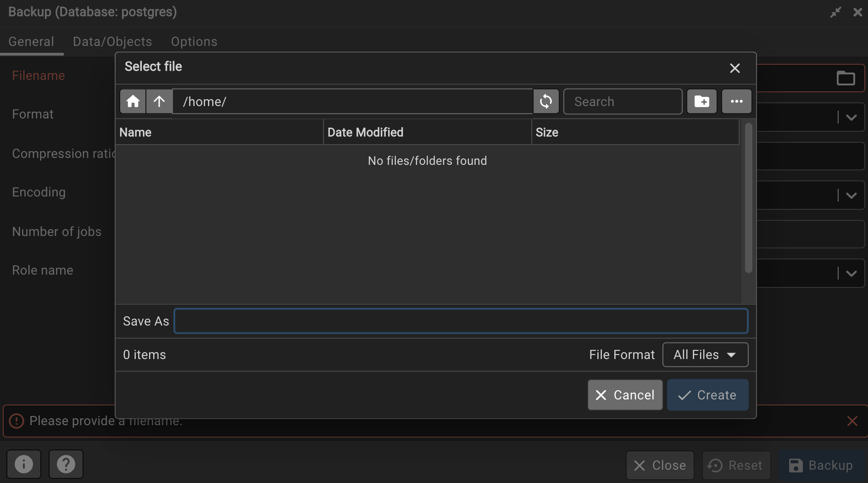Open the File Format dropdown
The width and height of the screenshot is (868, 483).
pyautogui.click(x=705, y=354)
